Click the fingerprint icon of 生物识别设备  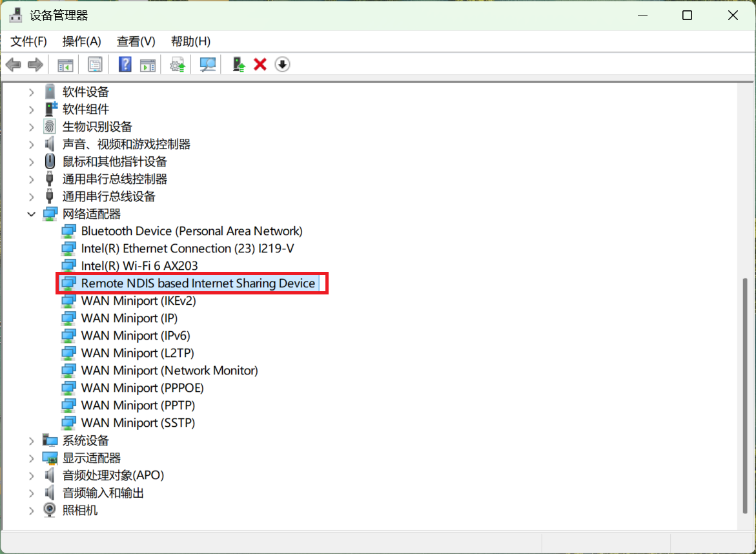50,127
